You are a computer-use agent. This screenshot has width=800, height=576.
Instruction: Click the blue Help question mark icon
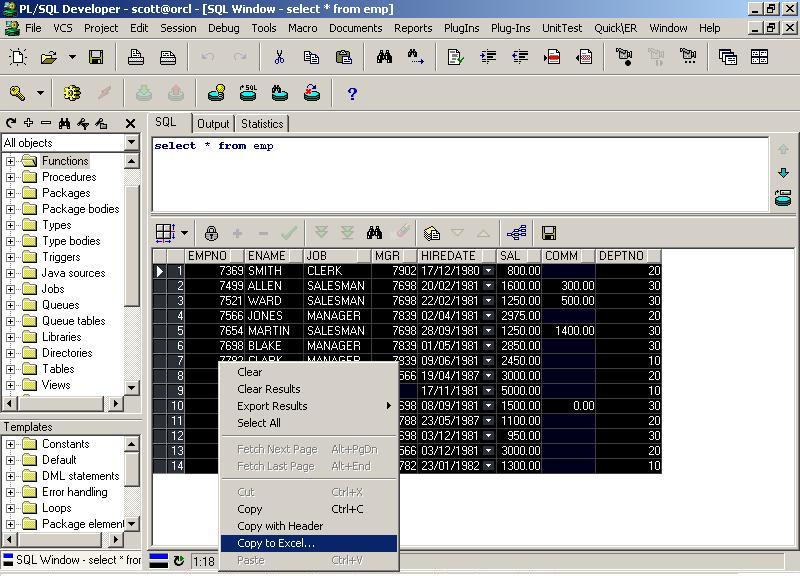click(352, 94)
